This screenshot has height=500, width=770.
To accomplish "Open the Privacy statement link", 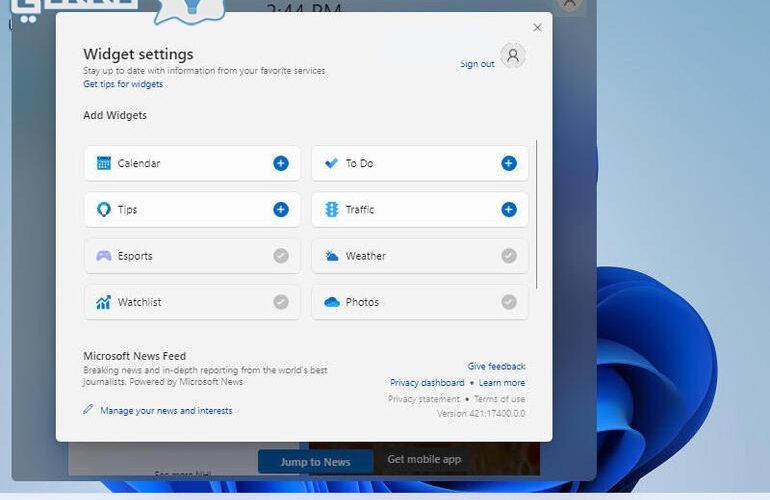I will click(424, 399).
